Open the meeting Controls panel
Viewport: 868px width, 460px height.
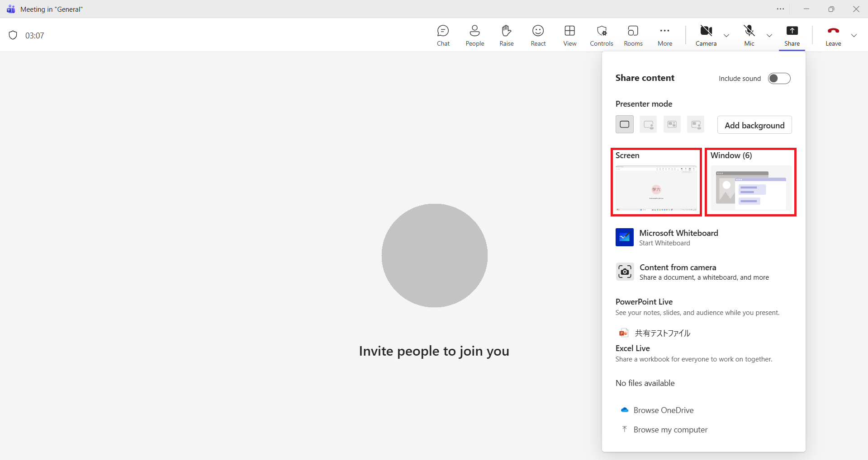point(601,35)
